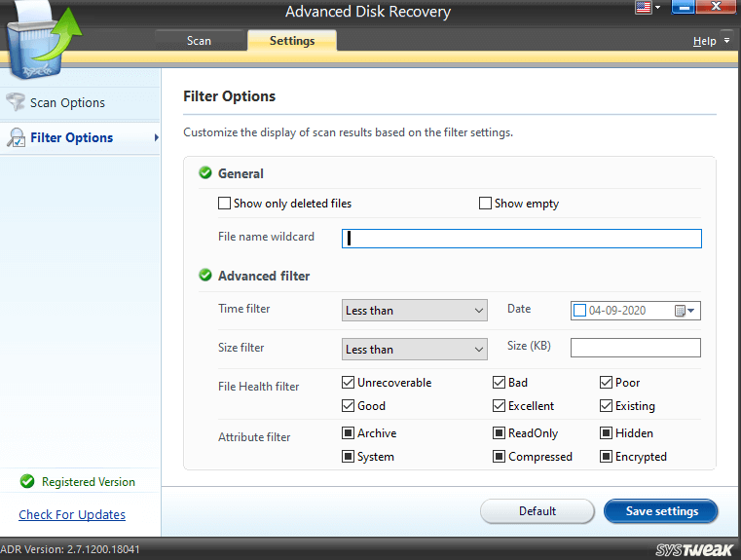Open the Check For Updates link

[x=72, y=514]
